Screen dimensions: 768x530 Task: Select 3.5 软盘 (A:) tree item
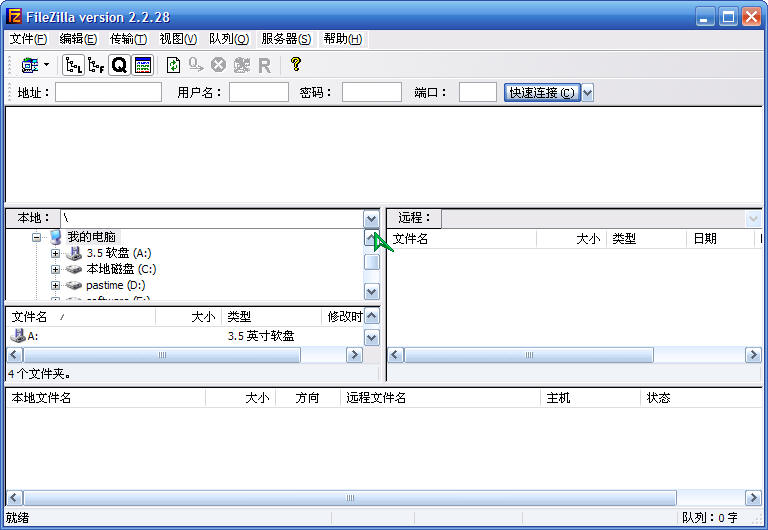[119, 253]
